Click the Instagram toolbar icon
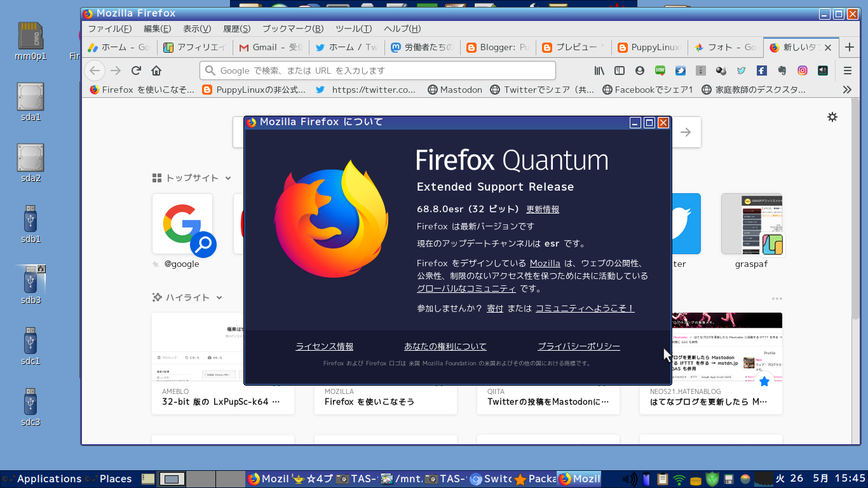 (x=803, y=71)
